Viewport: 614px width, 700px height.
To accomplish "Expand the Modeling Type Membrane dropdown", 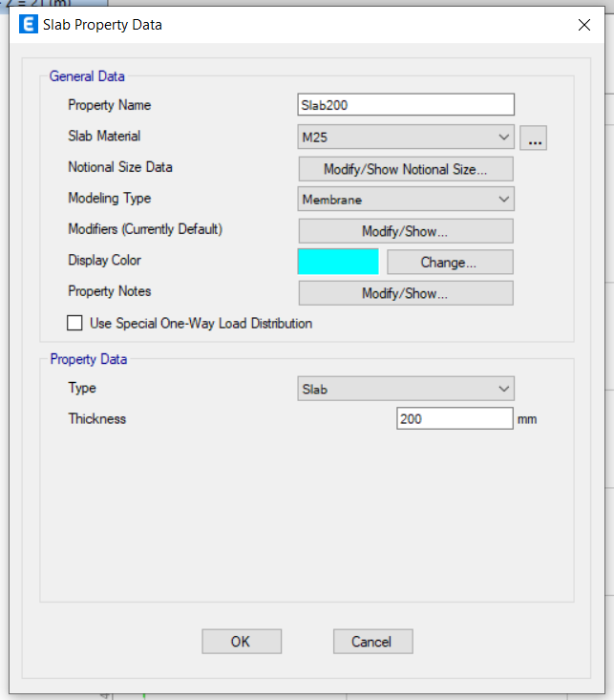I will (406, 199).
